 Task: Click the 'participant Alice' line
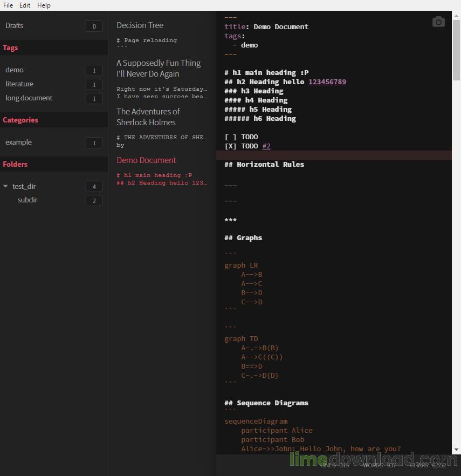[x=277, y=431]
